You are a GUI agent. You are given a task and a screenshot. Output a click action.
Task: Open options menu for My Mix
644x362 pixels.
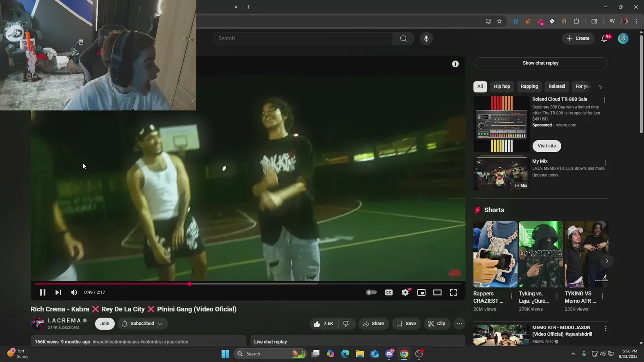tap(606, 162)
